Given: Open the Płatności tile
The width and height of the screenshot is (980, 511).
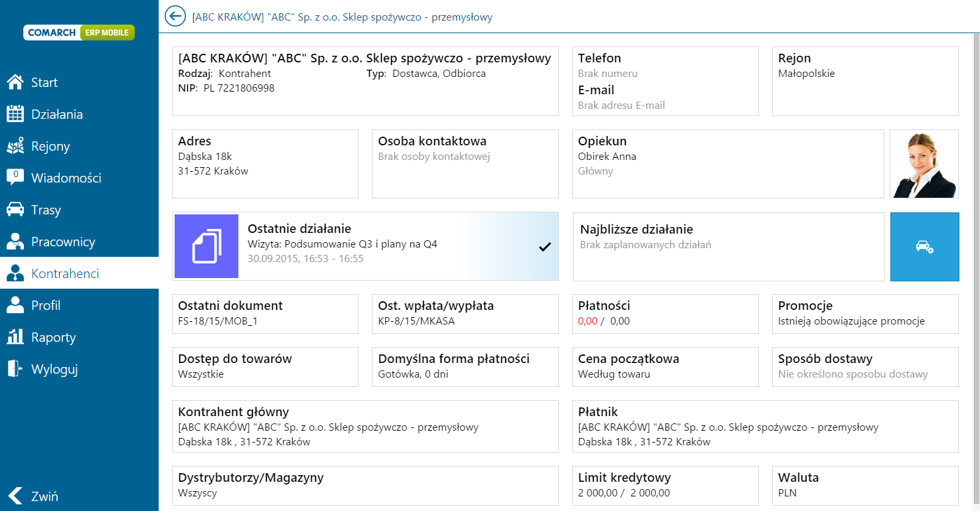Looking at the screenshot, I should (665, 313).
